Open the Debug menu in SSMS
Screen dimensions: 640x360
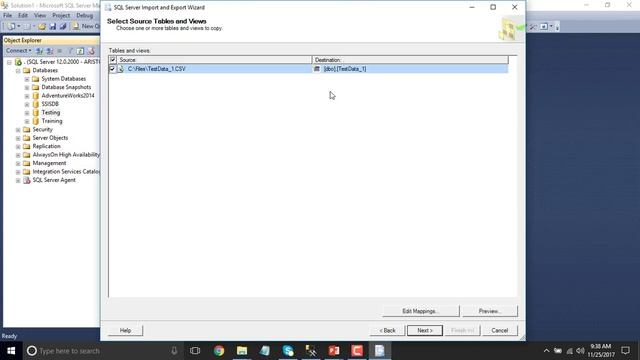click(84, 15)
